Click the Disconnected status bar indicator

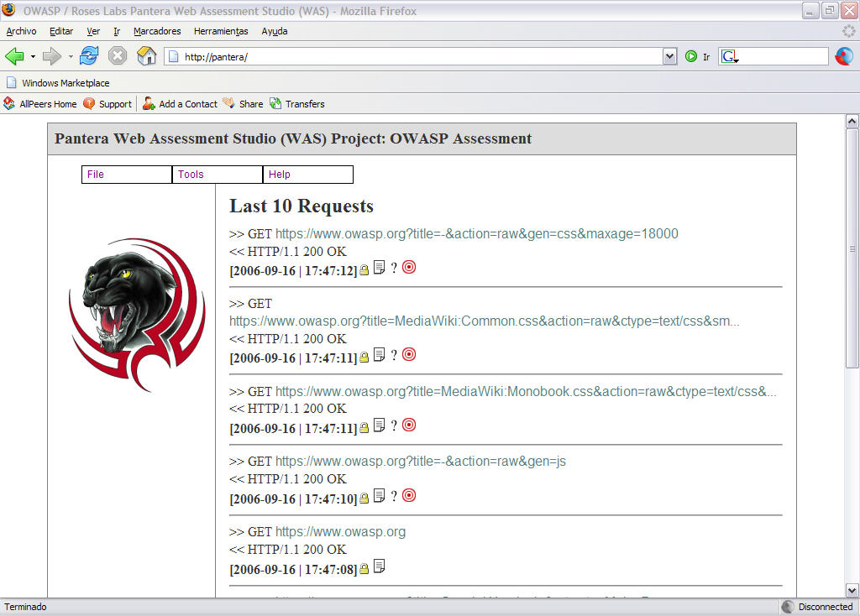tap(818, 607)
